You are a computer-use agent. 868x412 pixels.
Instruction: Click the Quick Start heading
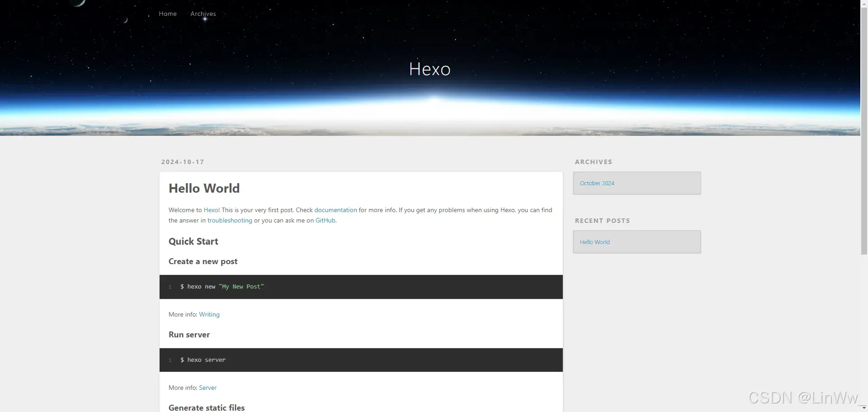click(193, 241)
